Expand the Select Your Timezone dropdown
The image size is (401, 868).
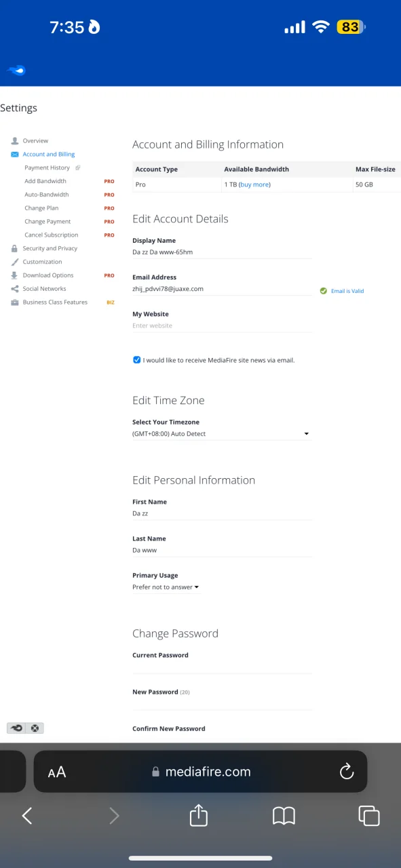click(221, 433)
